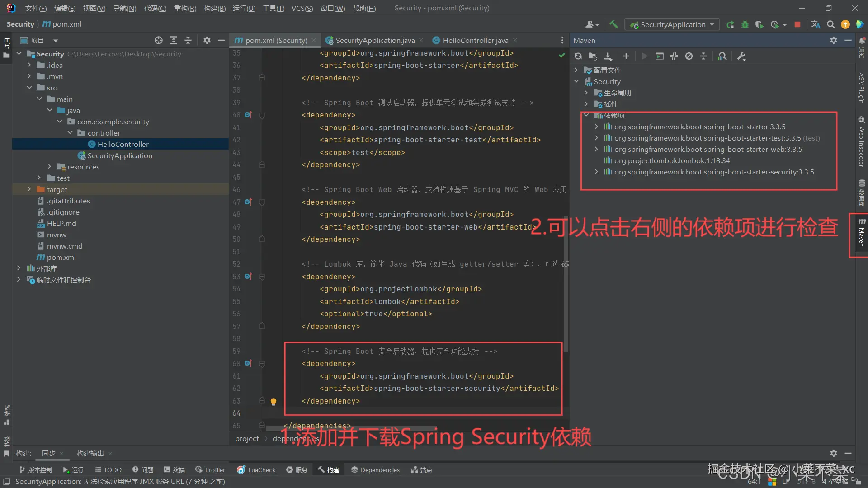The height and width of the screenshot is (488, 868).
Task: Expand the target folder in project tree
Action: tap(29, 189)
